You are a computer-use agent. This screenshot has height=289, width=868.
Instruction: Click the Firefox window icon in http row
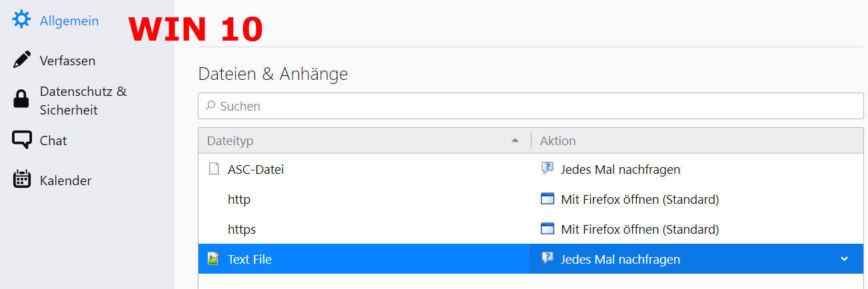[548, 199]
